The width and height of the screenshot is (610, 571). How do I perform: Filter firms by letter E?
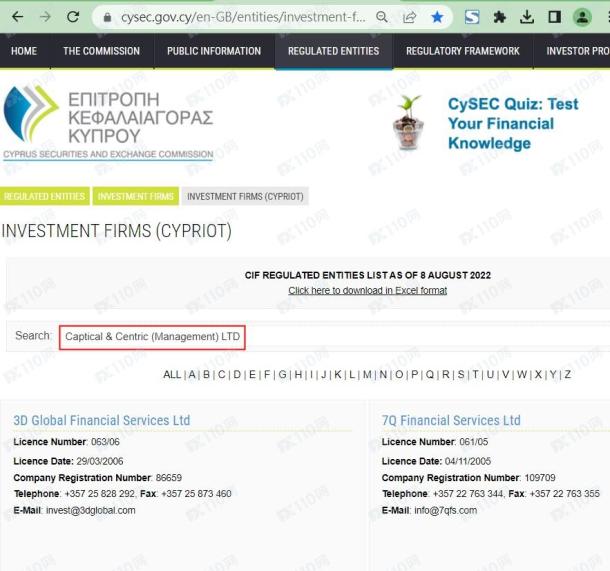click(x=252, y=375)
